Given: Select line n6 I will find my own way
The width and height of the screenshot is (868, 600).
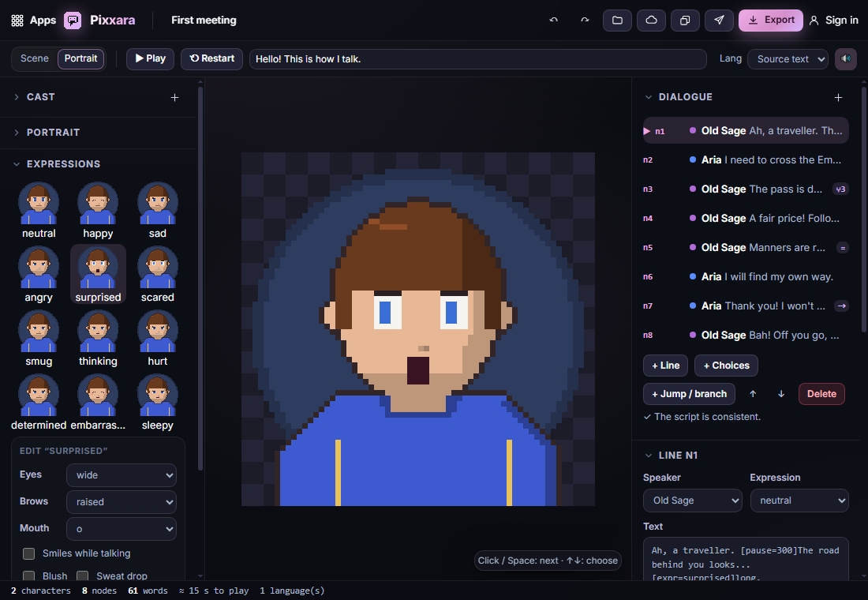Looking at the screenshot, I should point(746,277).
